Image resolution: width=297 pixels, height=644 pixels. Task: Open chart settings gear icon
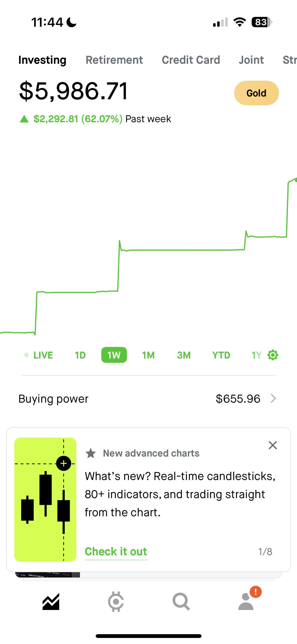pos(273,355)
